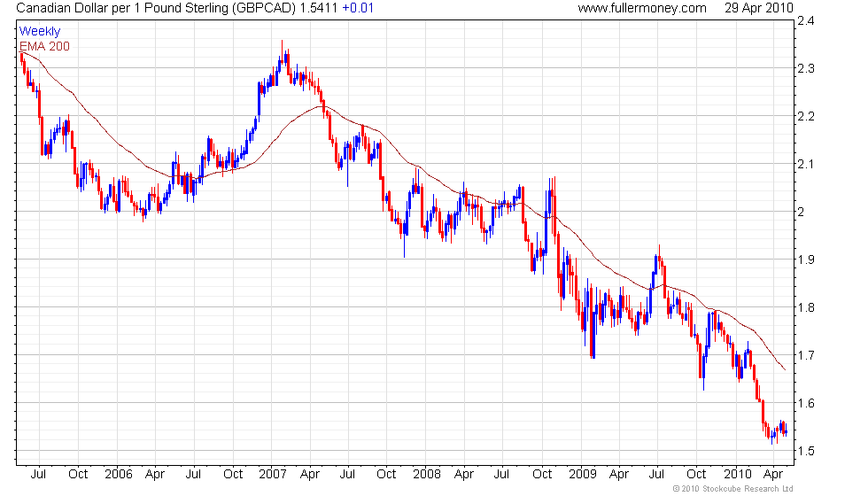Select the 2009 label on time axis

(583, 475)
